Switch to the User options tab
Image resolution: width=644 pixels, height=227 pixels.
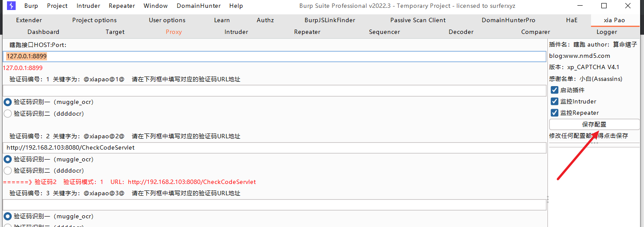(x=167, y=20)
